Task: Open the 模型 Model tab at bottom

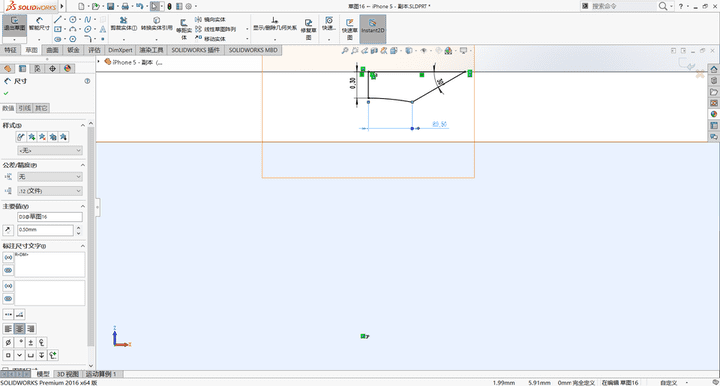Action: click(x=44, y=374)
